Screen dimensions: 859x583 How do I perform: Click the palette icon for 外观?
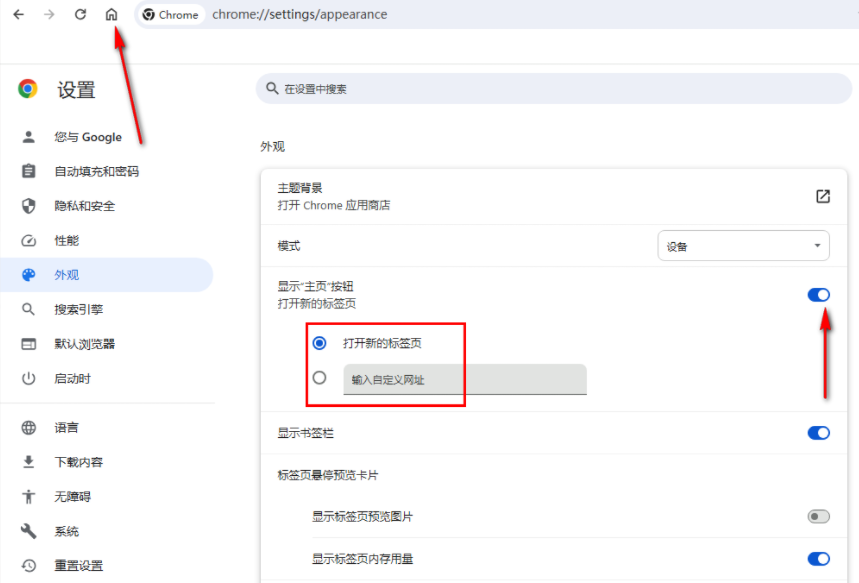point(28,275)
